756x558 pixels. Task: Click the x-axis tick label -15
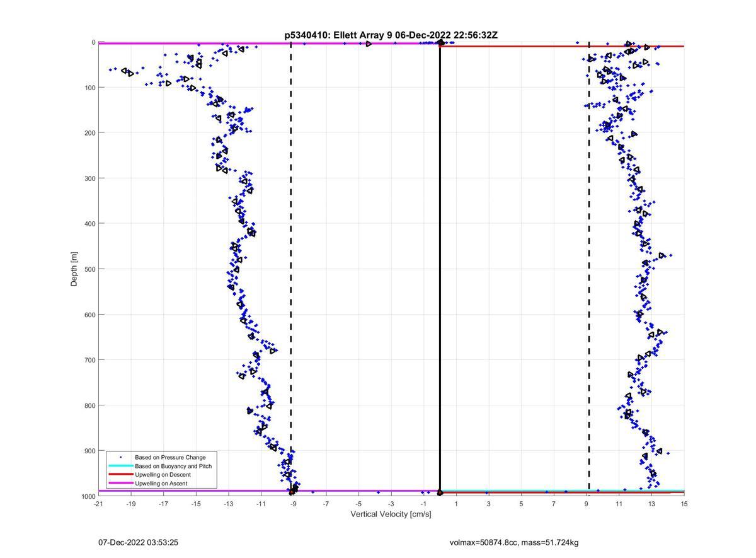195,504
